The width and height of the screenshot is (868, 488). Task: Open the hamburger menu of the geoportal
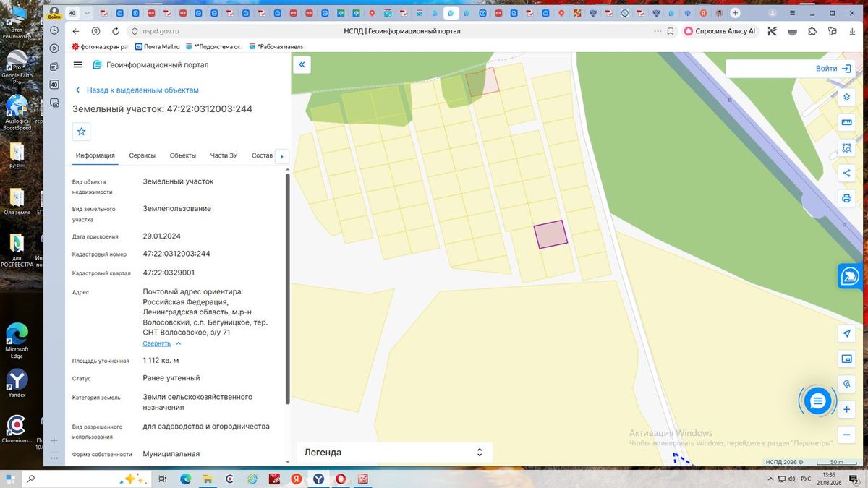point(78,64)
